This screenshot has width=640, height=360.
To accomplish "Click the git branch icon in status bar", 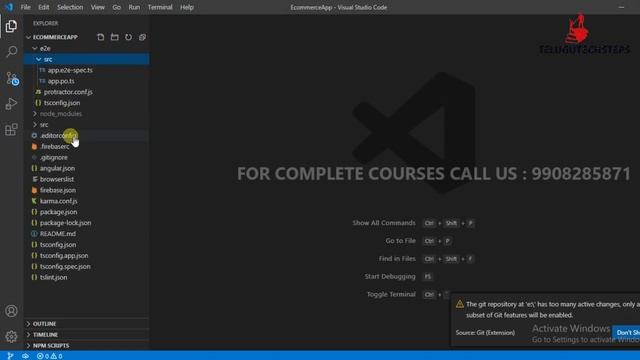I will point(10,356).
